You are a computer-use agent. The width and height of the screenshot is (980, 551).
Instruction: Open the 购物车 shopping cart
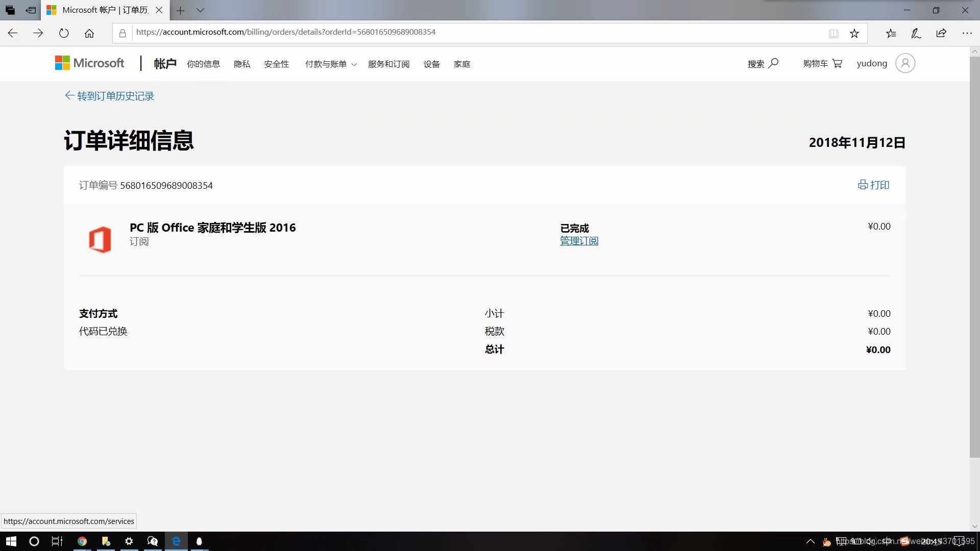pos(822,63)
